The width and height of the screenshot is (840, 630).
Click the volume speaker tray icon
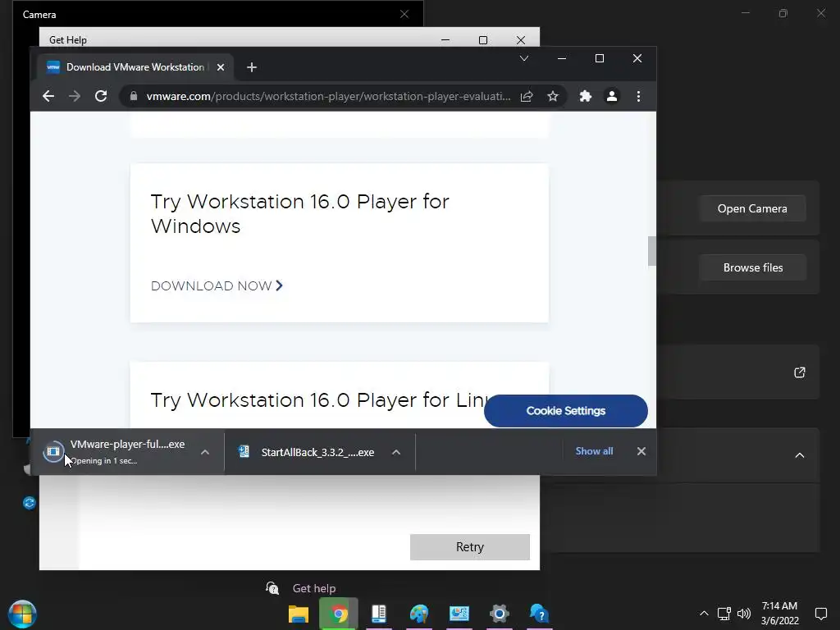(743, 614)
